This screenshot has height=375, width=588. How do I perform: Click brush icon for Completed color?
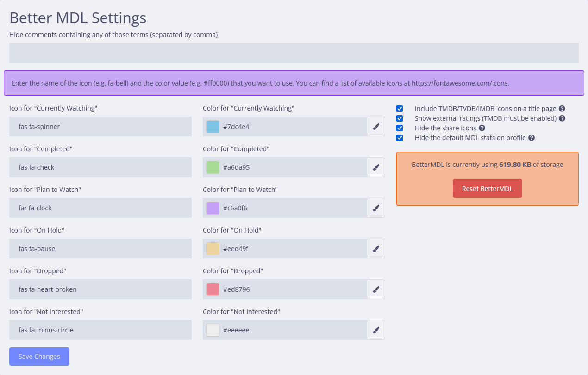(x=376, y=167)
